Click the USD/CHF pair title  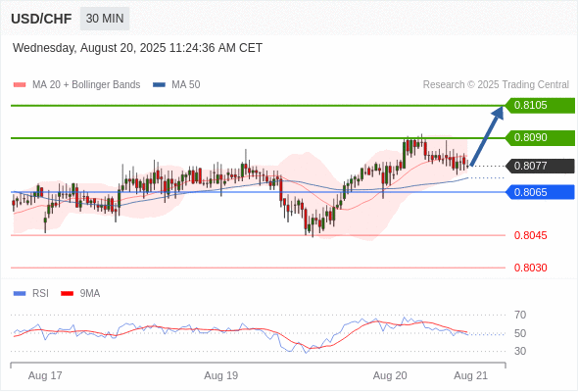click(x=41, y=19)
